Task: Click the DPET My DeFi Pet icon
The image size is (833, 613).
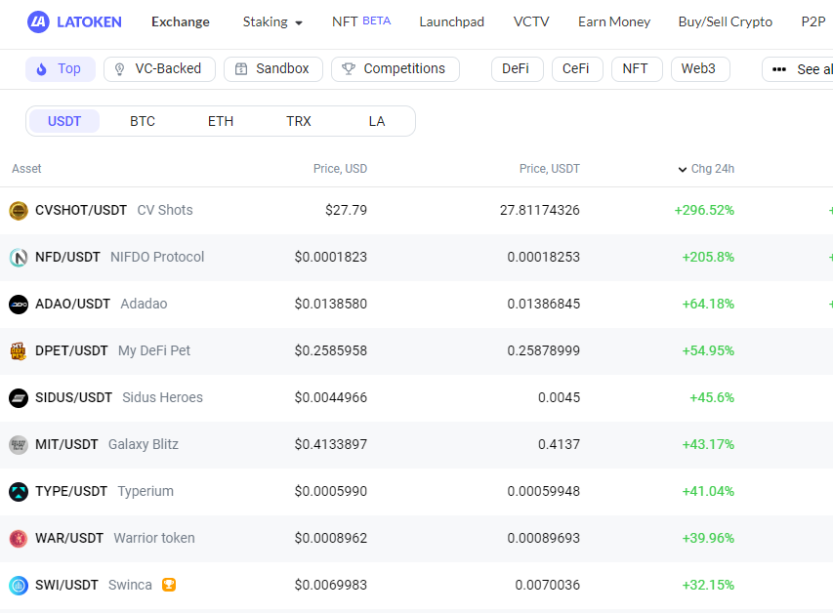Action: click(x=19, y=351)
